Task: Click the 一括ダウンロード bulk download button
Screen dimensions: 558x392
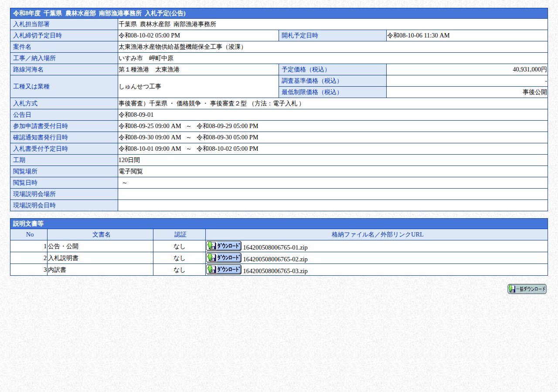Action: tap(527, 289)
